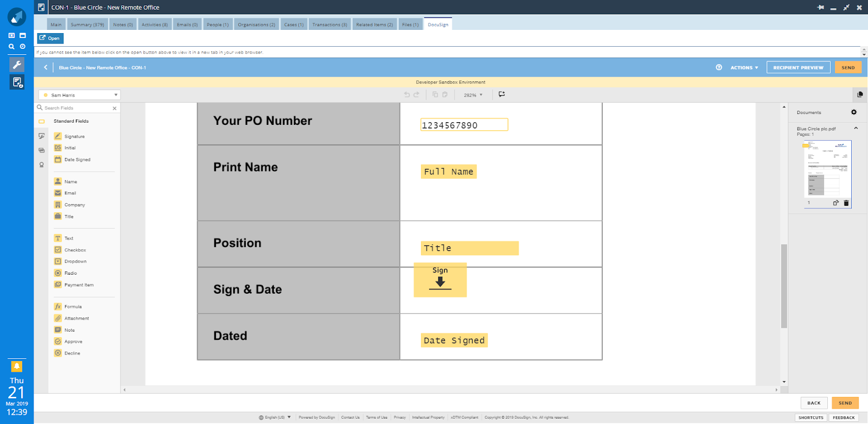Open the search magnifier in sidebar
Screen dimensions: 868x424
point(11,47)
